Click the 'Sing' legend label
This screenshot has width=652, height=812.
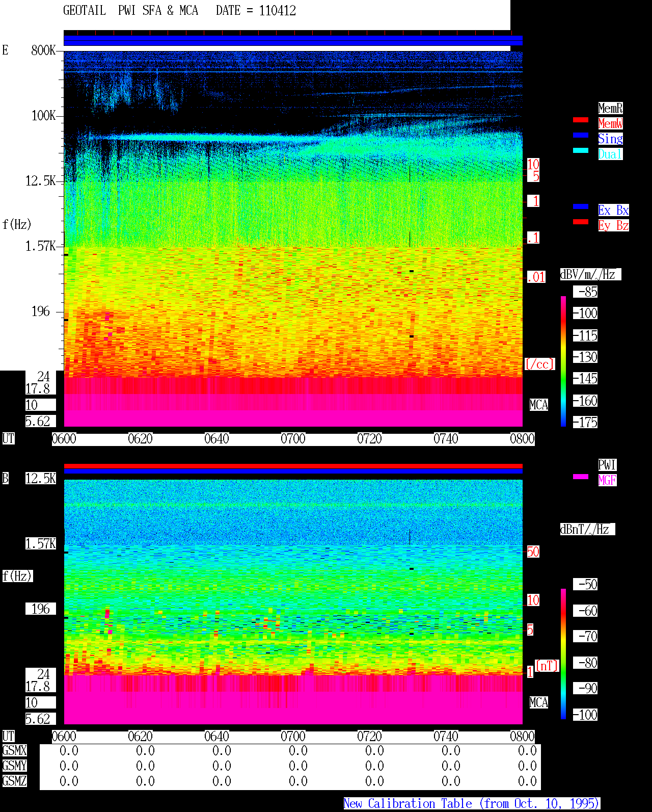tap(610, 139)
